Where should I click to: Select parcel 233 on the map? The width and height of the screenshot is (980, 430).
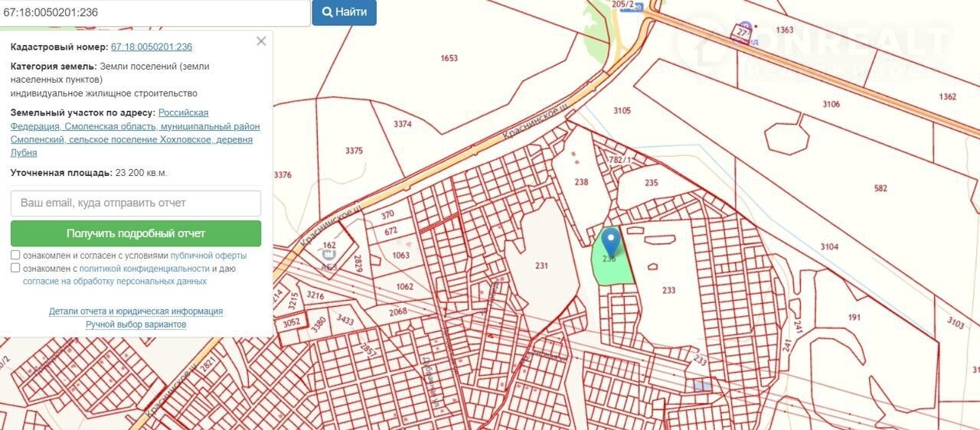coord(668,290)
